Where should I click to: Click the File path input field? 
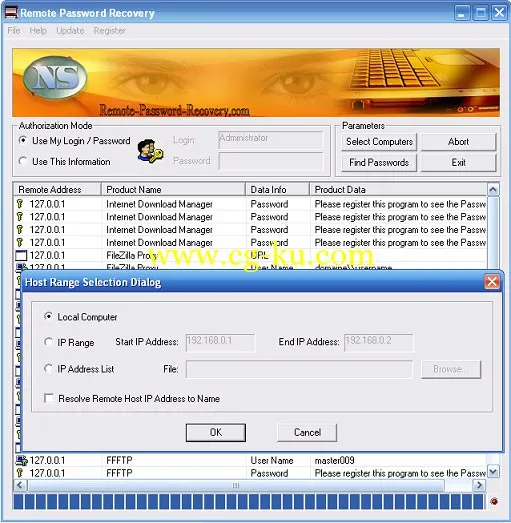tap(299, 369)
